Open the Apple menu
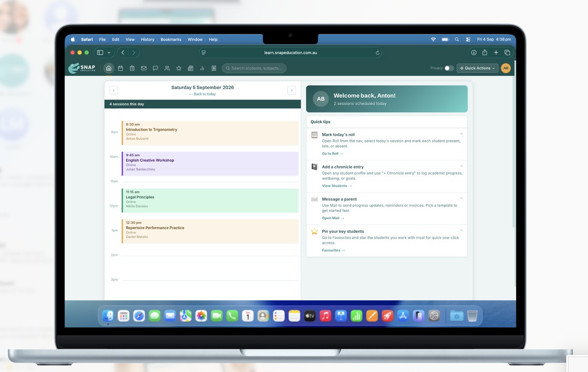The image size is (588, 372). coord(73,39)
